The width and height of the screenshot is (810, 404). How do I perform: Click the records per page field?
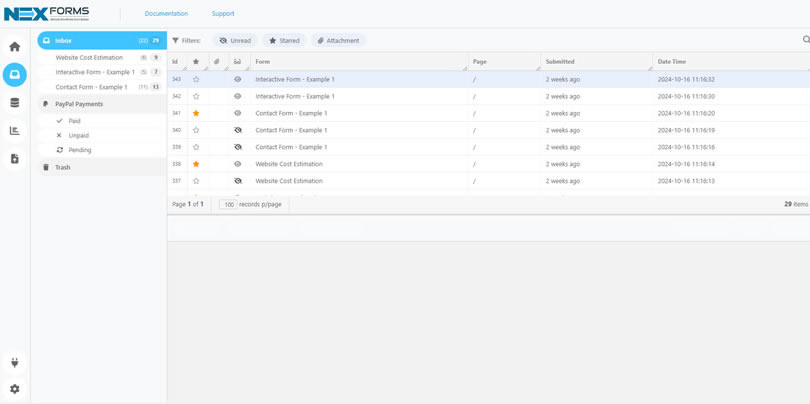click(x=228, y=205)
